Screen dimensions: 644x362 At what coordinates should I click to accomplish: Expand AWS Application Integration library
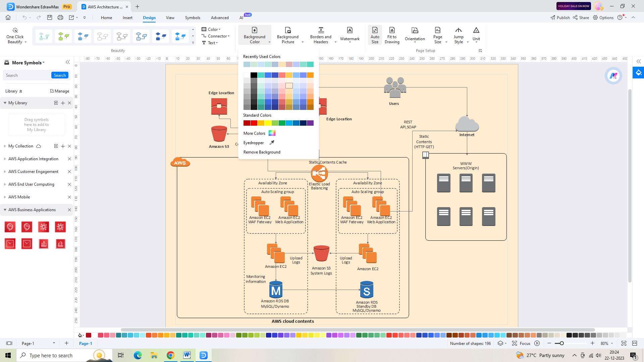(5, 159)
